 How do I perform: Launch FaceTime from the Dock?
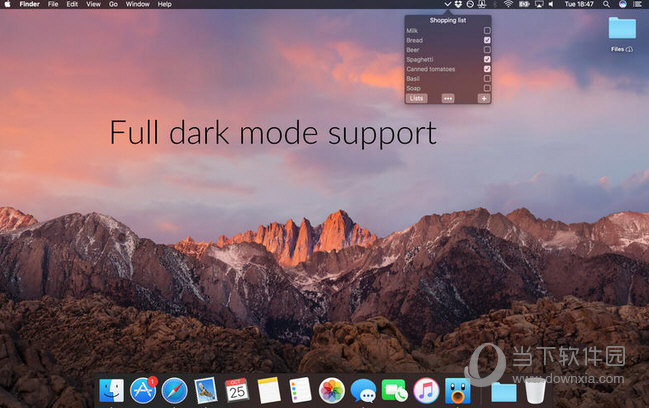[x=394, y=390]
